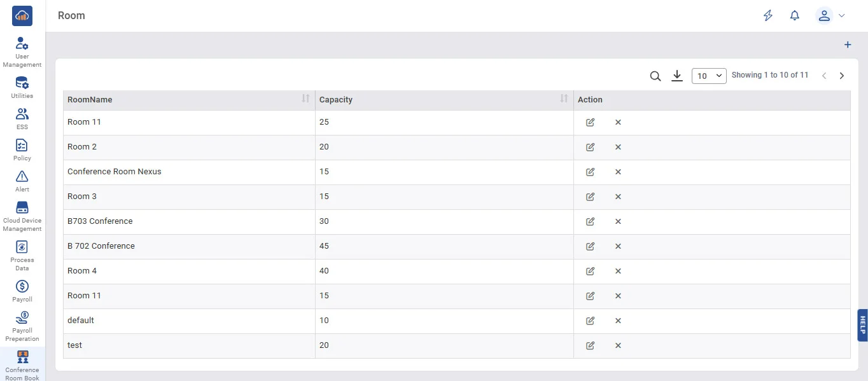The height and width of the screenshot is (381, 868).
Task: Delete the B703 Conference room
Action: pos(618,221)
